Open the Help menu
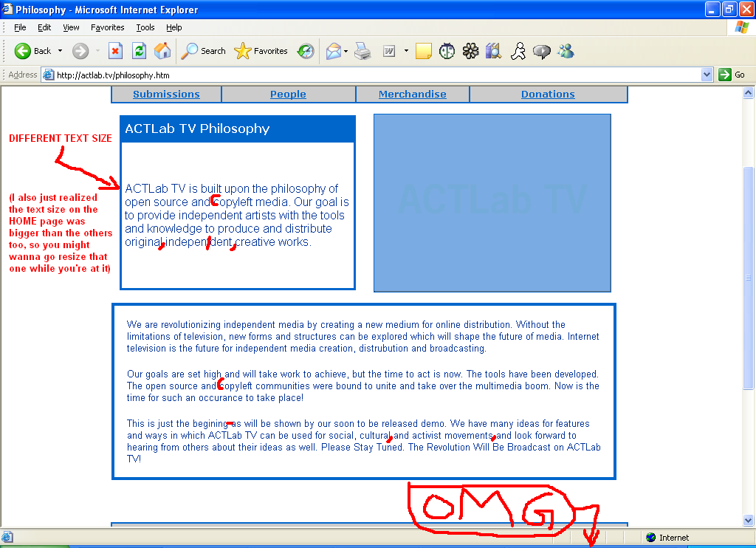Viewport: 756px width, 548px height. click(174, 27)
